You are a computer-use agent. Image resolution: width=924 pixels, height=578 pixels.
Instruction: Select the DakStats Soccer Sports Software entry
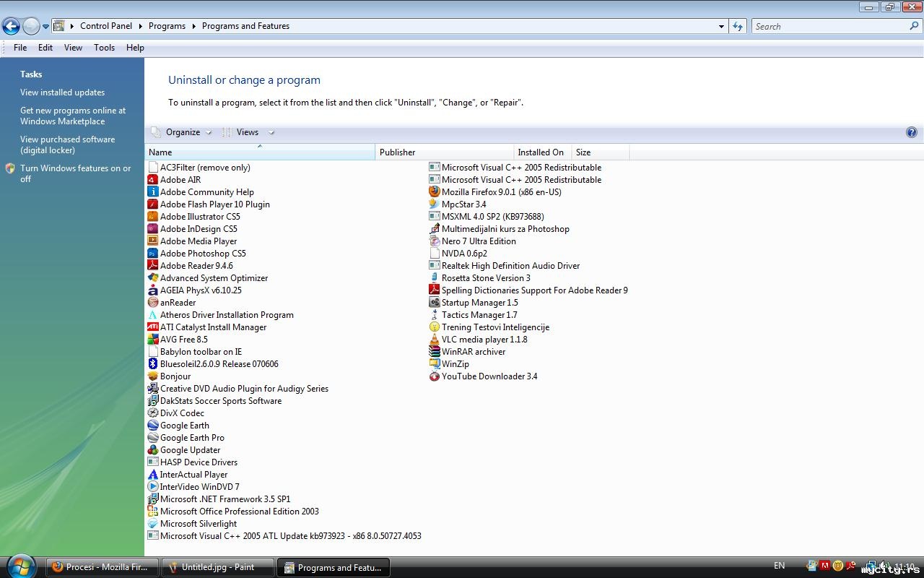coord(214,401)
